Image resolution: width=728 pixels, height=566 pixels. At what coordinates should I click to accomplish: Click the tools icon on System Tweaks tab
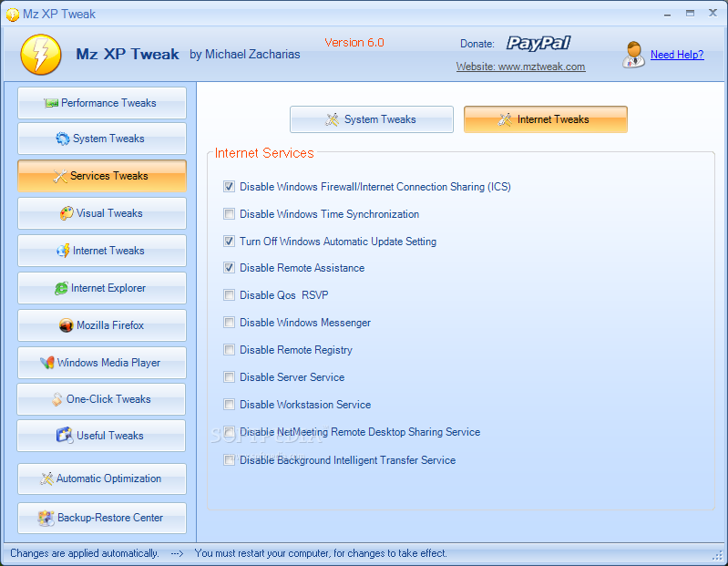click(x=332, y=119)
